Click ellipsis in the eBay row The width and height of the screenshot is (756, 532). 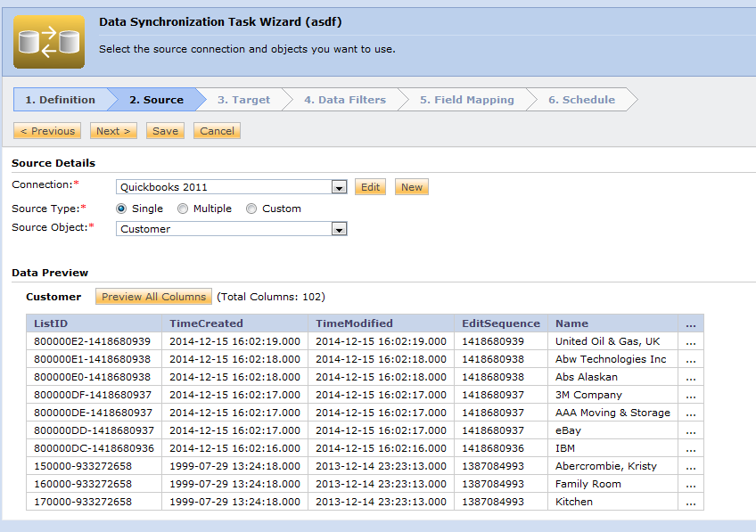point(691,430)
